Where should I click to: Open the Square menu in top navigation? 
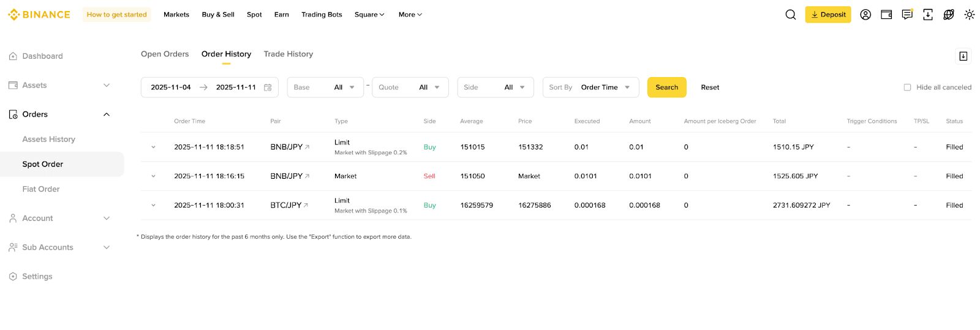point(369,15)
